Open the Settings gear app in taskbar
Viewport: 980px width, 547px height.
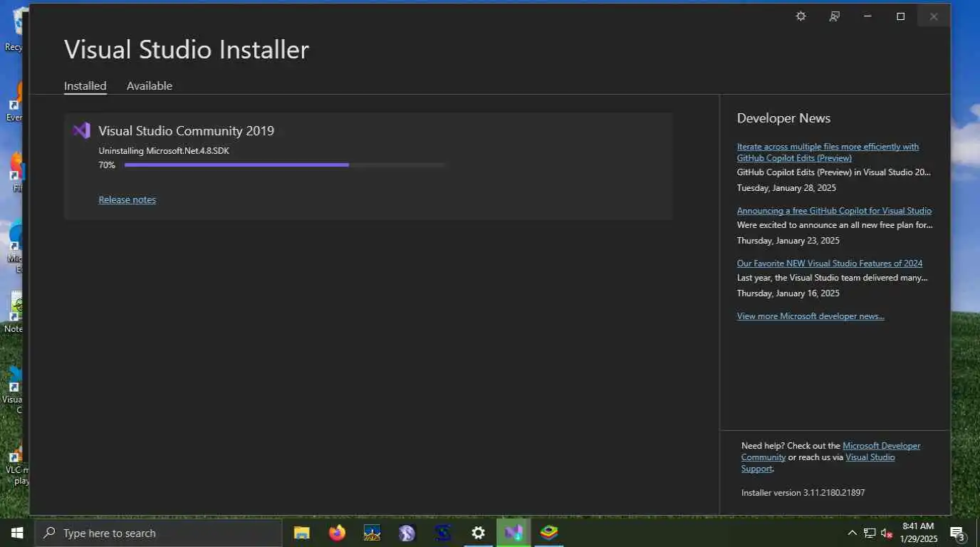tap(478, 533)
